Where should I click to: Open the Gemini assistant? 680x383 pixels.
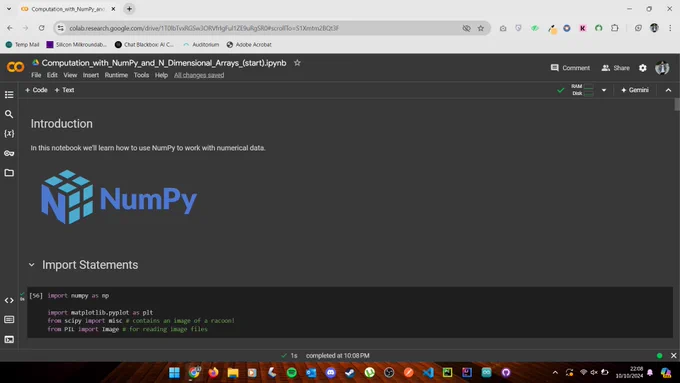pos(635,90)
